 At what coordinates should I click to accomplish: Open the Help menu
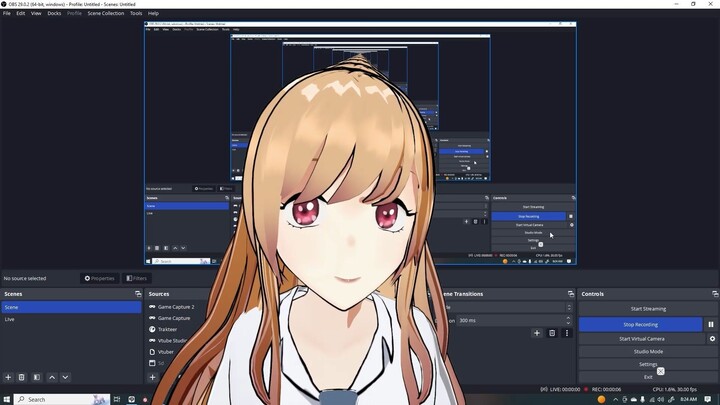click(153, 13)
